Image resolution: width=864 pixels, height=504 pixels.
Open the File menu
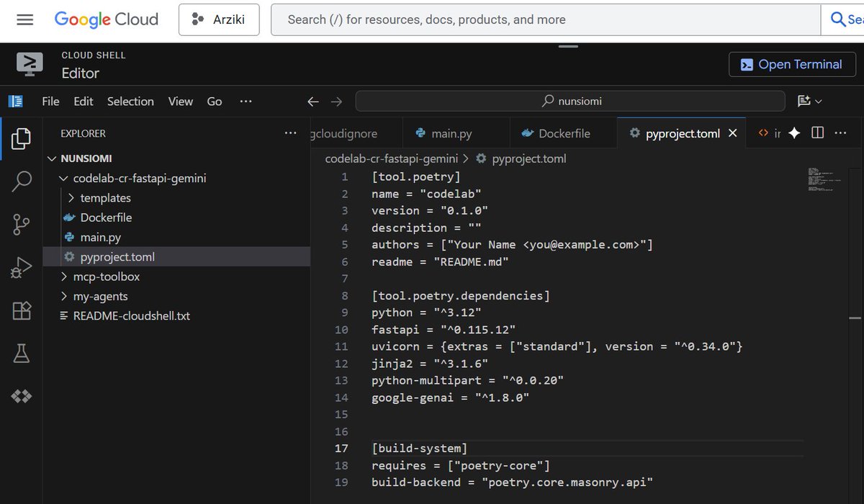(50, 102)
